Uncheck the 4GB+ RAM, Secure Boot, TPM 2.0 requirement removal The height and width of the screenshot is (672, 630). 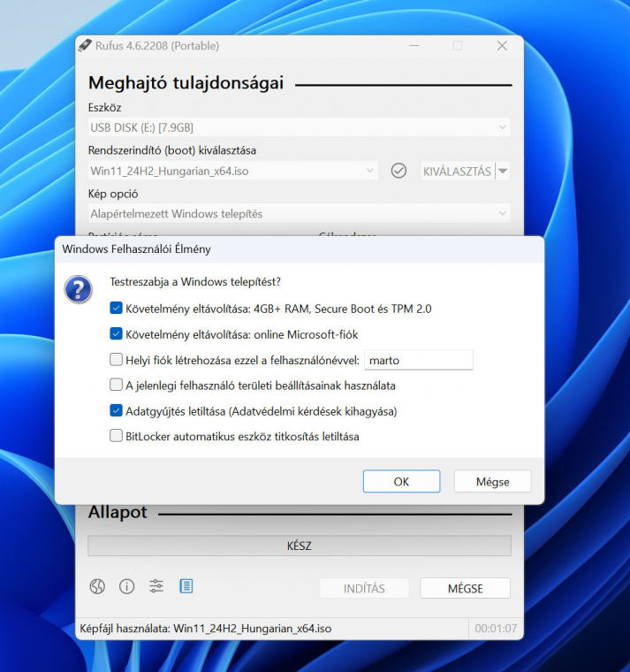pos(116,308)
